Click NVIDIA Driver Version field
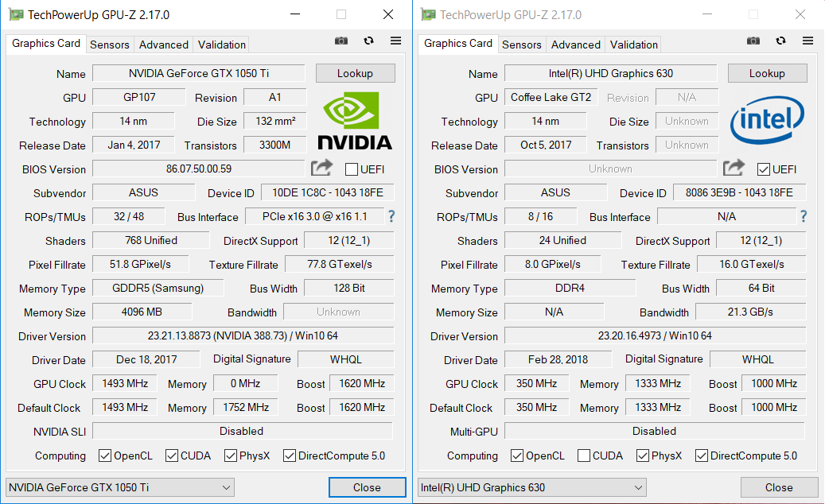Image resolution: width=825 pixels, height=504 pixels. (243, 335)
